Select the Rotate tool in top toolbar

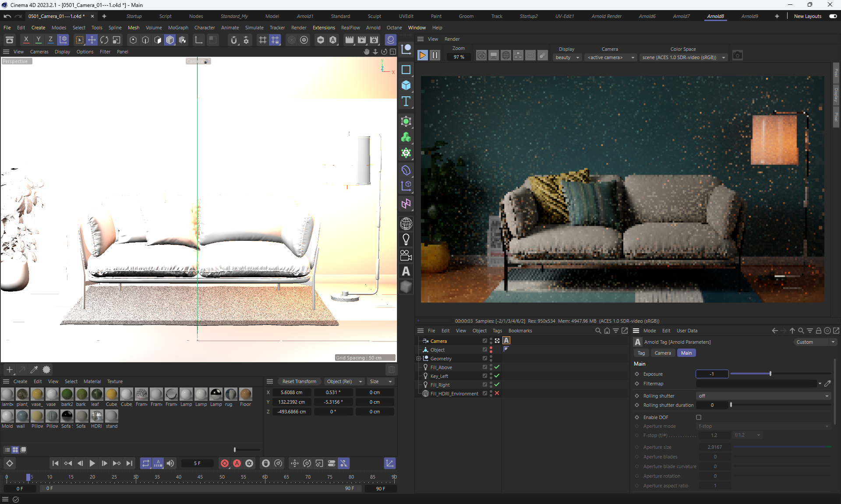point(104,40)
